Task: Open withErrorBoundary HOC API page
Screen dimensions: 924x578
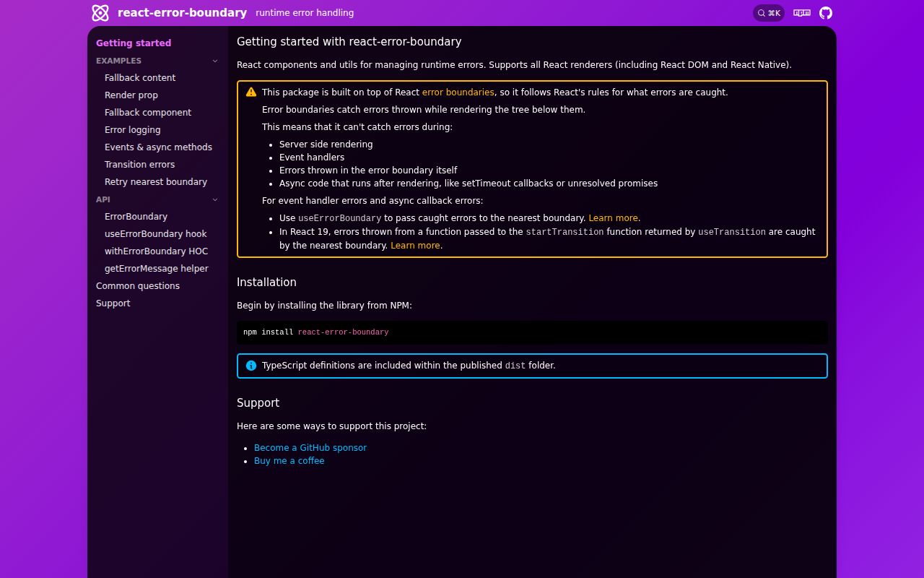Action: [156, 251]
